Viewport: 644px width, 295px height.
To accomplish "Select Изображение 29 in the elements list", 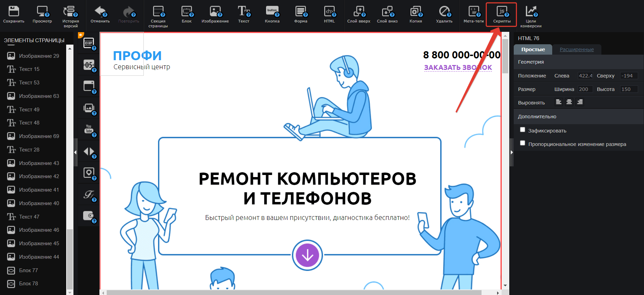I will [33, 56].
